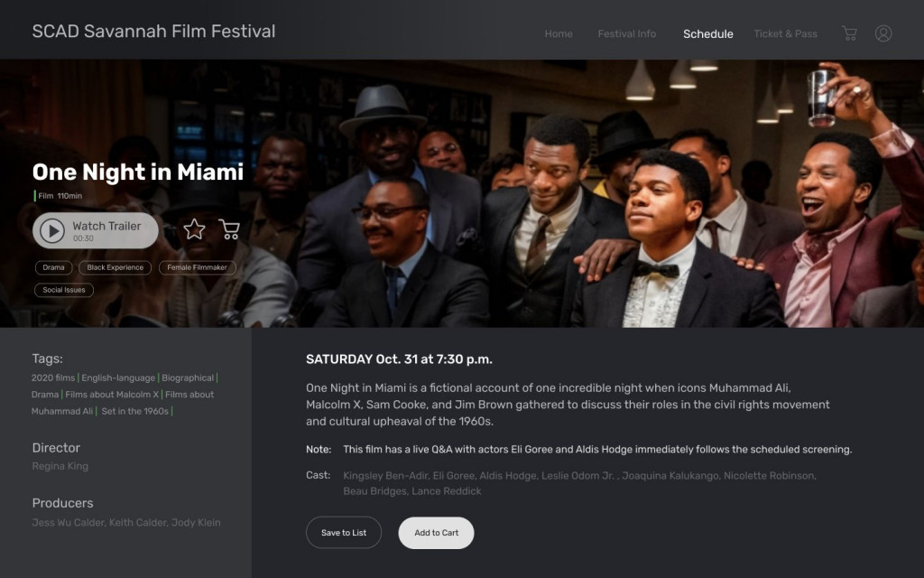Favorite the film using the star icon
Image resolution: width=924 pixels, height=578 pixels.
(x=193, y=230)
